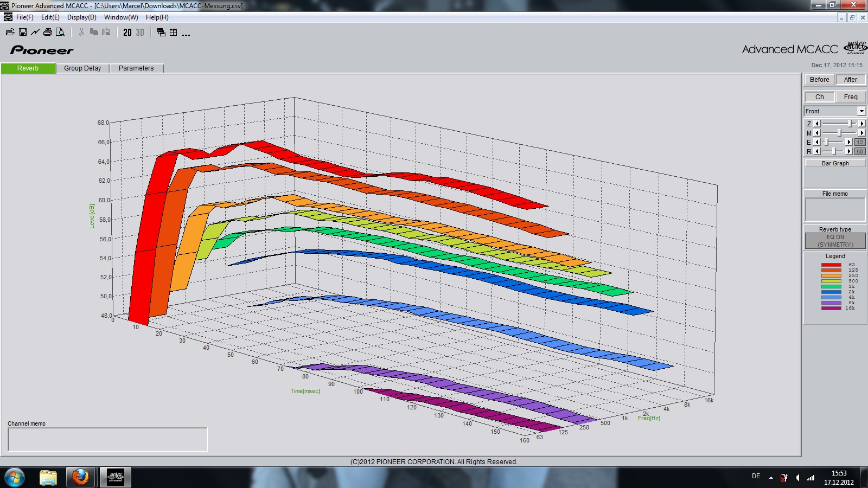Screen dimensions: 868x488
Task: Restore the inner document window
Action: point(852,18)
